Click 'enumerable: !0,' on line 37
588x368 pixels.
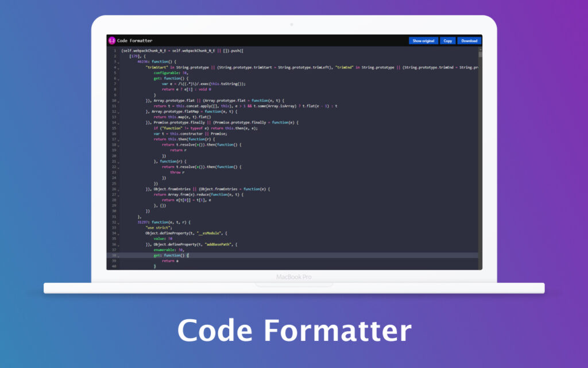tap(169, 250)
